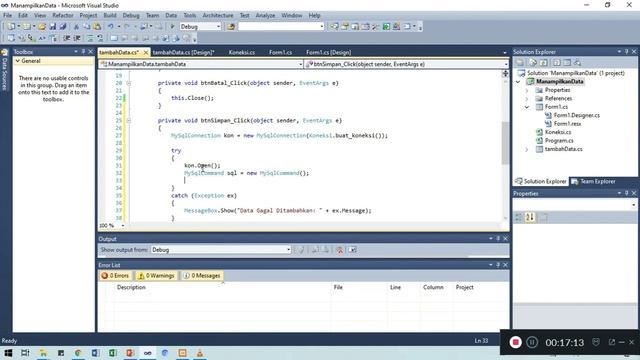Expand the Properties folder node
Viewport: 640px width, 360px height.
(x=527, y=90)
